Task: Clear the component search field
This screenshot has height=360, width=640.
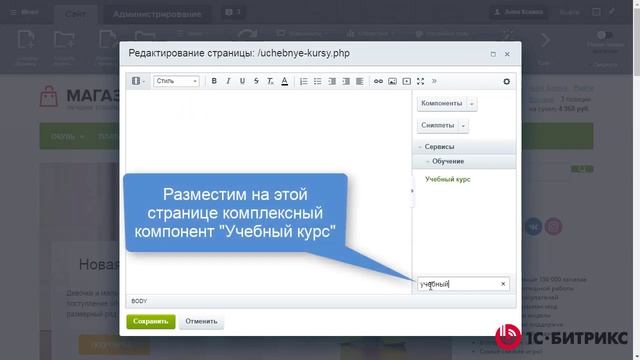Action: point(503,284)
